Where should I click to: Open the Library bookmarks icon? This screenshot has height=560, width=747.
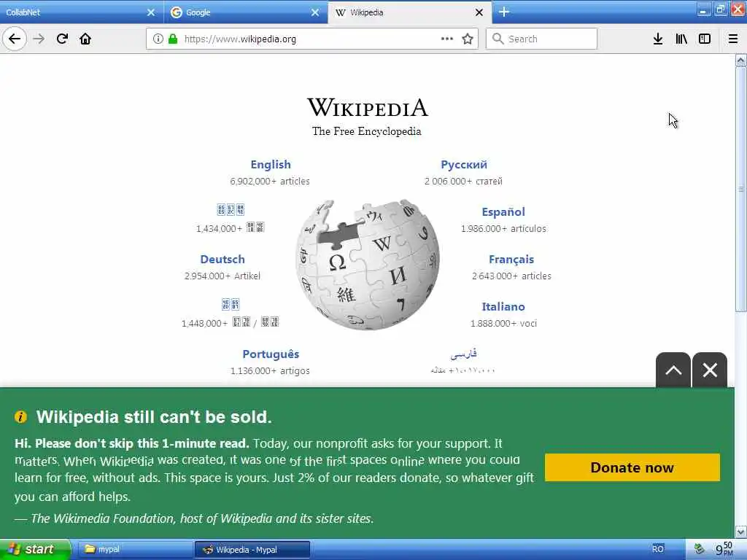click(681, 39)
